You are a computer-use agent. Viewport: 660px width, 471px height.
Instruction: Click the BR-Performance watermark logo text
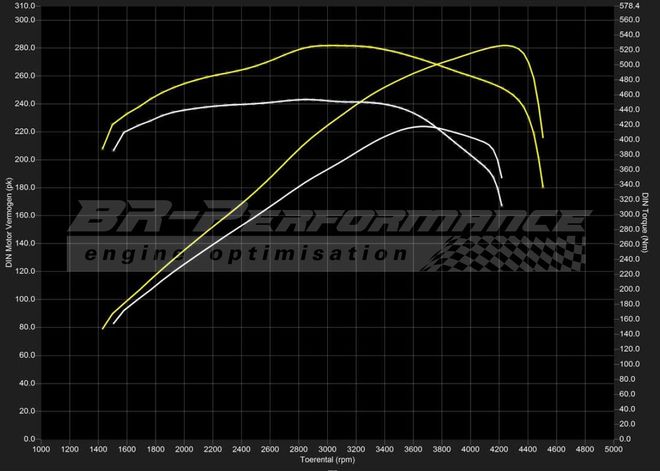click(330, 216)
